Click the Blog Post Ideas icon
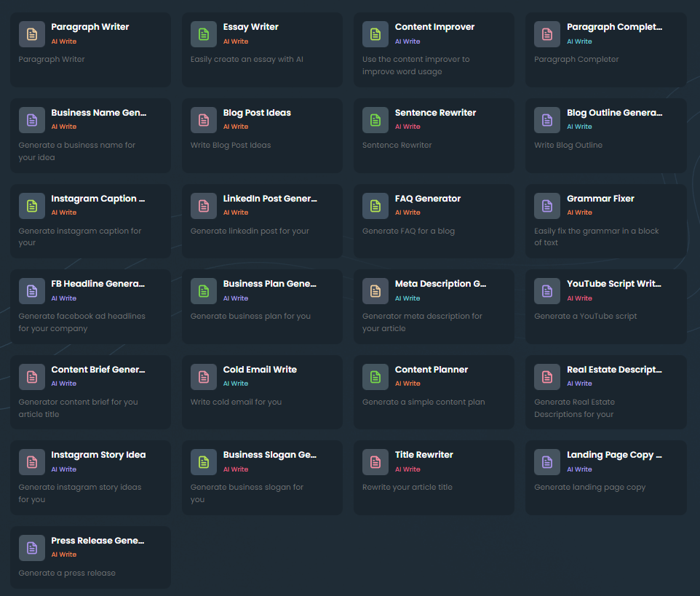This screenshot has width=700, height=596. [204, 120]
